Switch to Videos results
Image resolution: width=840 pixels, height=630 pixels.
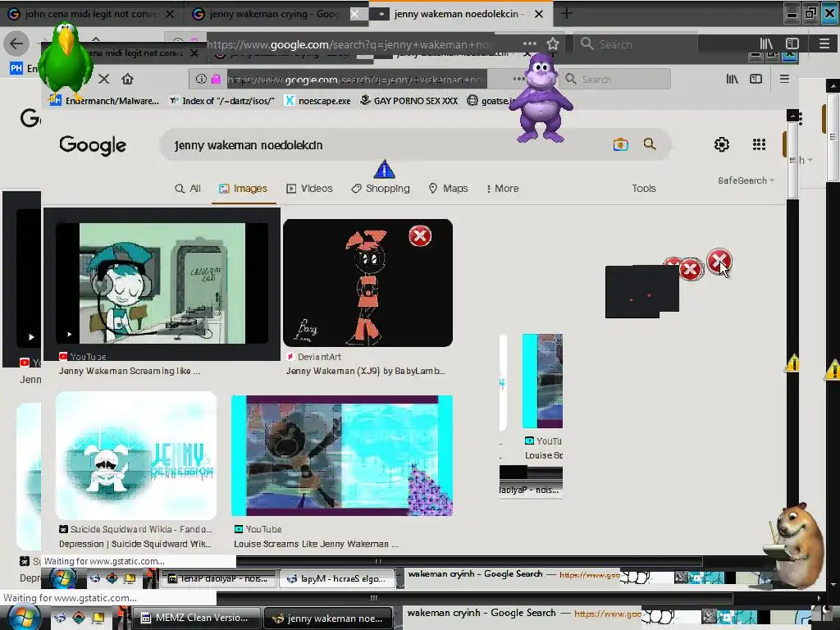(309, 189)
